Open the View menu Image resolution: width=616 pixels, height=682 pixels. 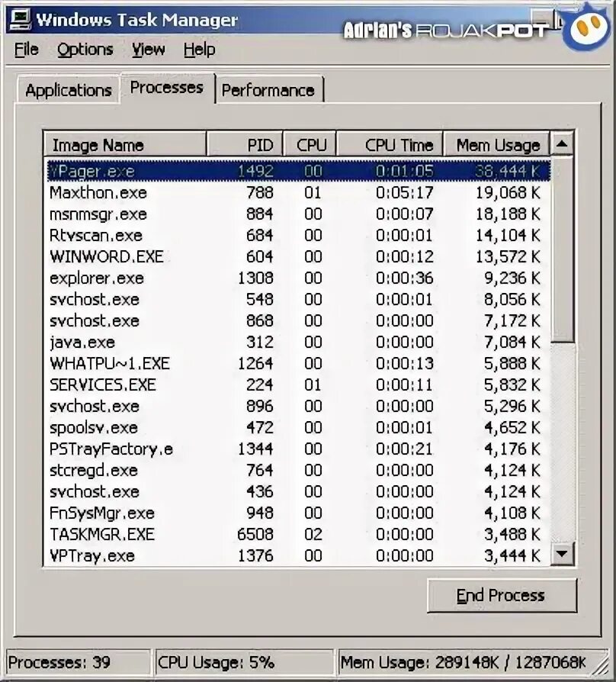[148, 50]
